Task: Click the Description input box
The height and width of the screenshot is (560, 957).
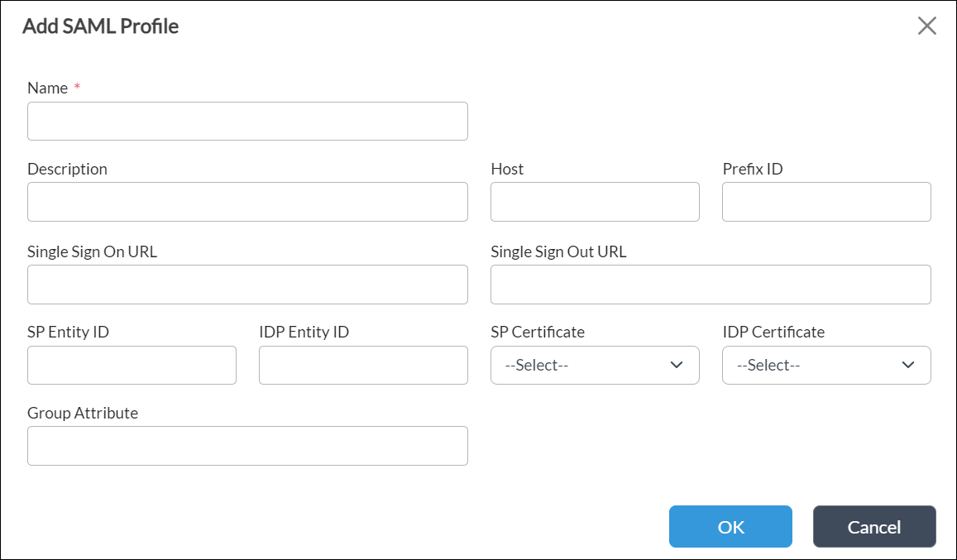Action: tap(247, 202)
